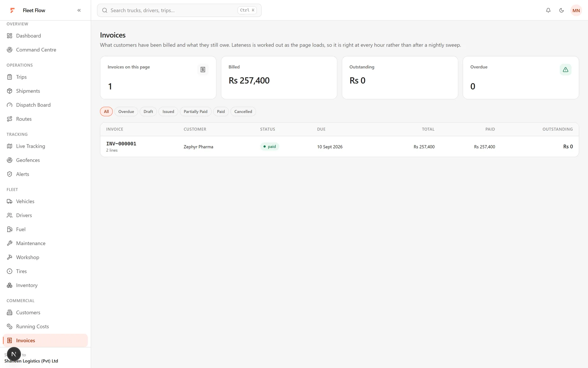Click the INVOICE column header
This screenshot has height=368, width=588.
pyautogui.click(x=115, y=129)
